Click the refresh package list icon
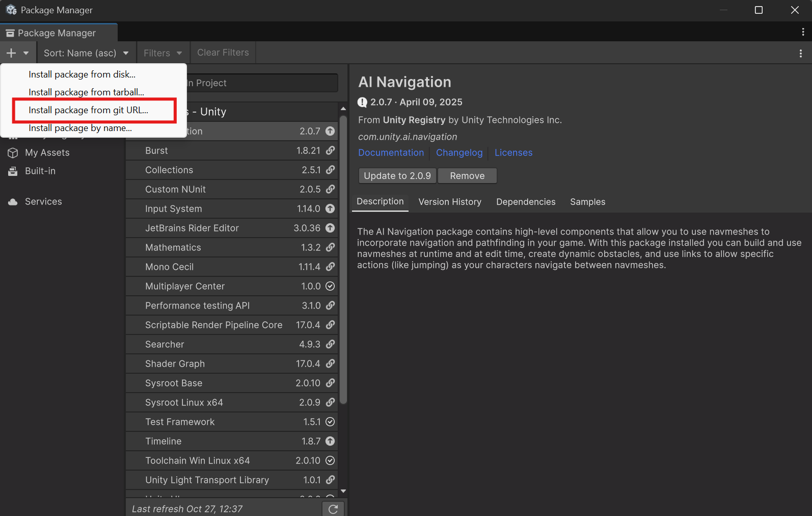Viewport: 812px width, 516px height. (333, 509)
